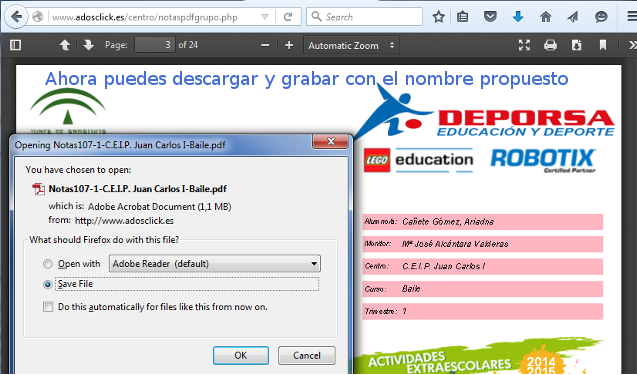The image size is (637, 375).
Task: Click the Junta de Andalucía logo
Action: point(68,111)
